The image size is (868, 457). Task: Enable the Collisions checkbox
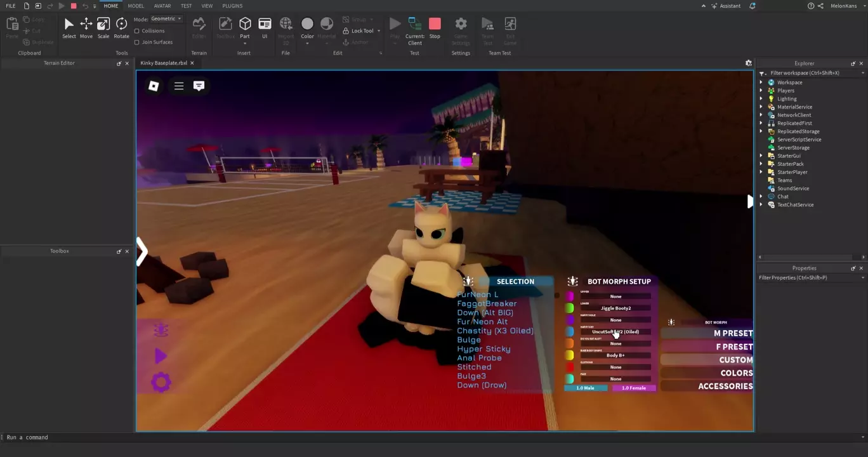pos(137,31)
